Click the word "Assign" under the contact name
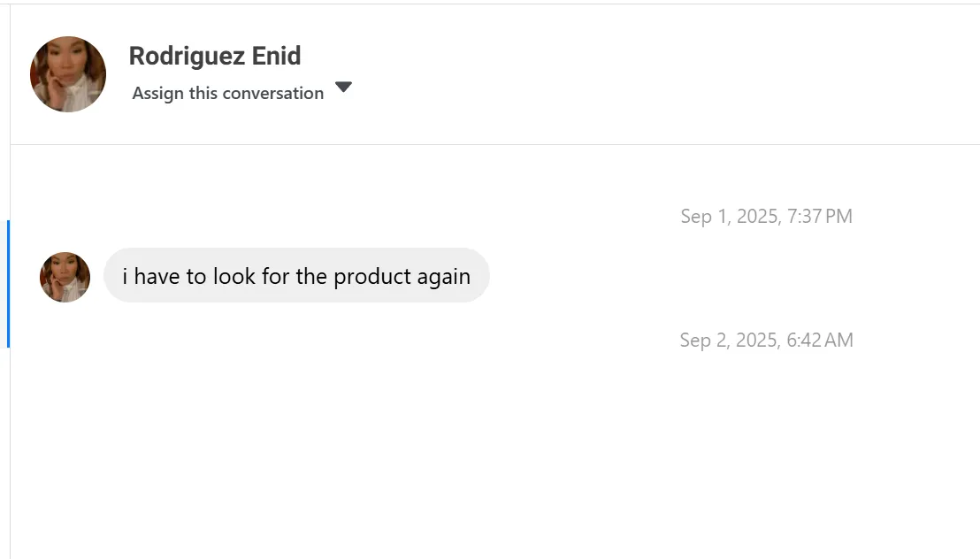The height and width of the screenshot is (559, 980). pyautogui.click(x=158, y=93)
